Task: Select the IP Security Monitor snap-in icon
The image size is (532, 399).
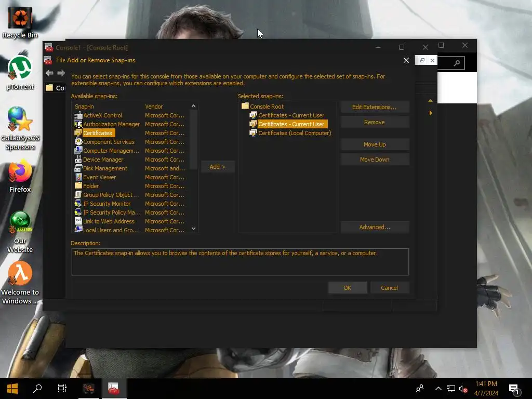Action: tap(78, 204)
